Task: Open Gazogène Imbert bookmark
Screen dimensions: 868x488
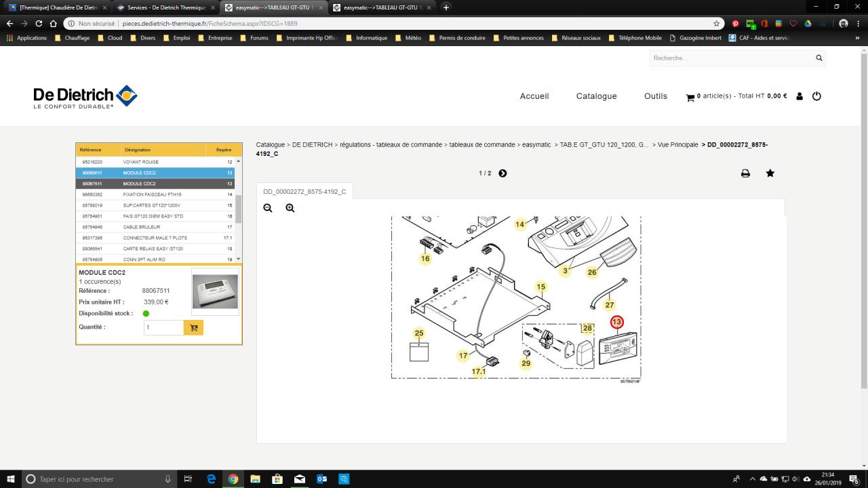Action: pos(695,38)
